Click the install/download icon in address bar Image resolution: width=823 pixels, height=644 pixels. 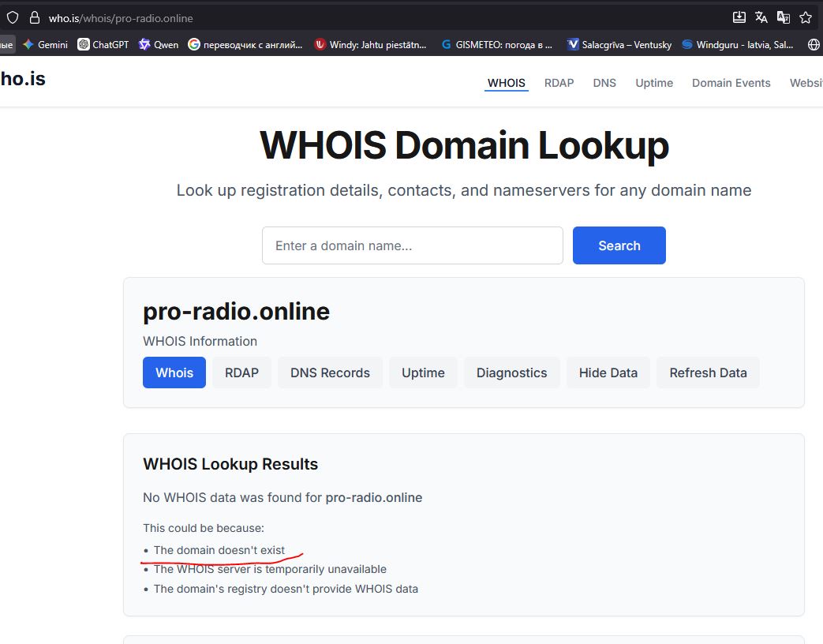[739, 17]
